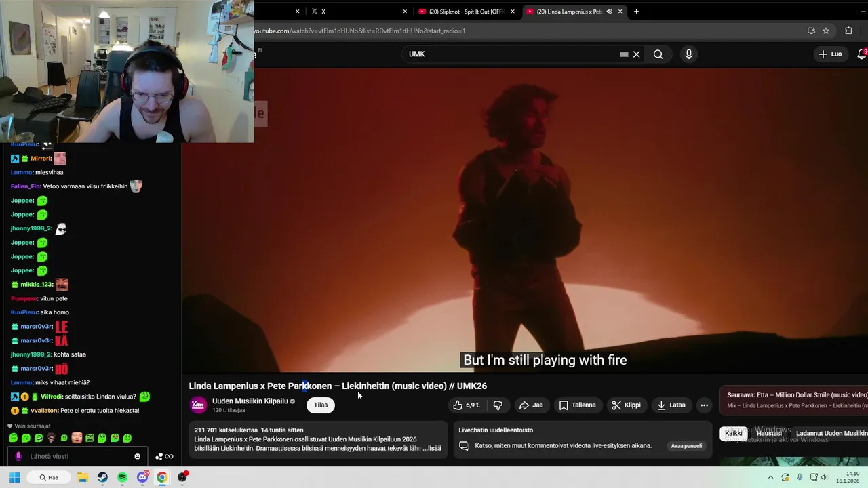Close the Linda Lampenius tab

click(x=620, y=12)
